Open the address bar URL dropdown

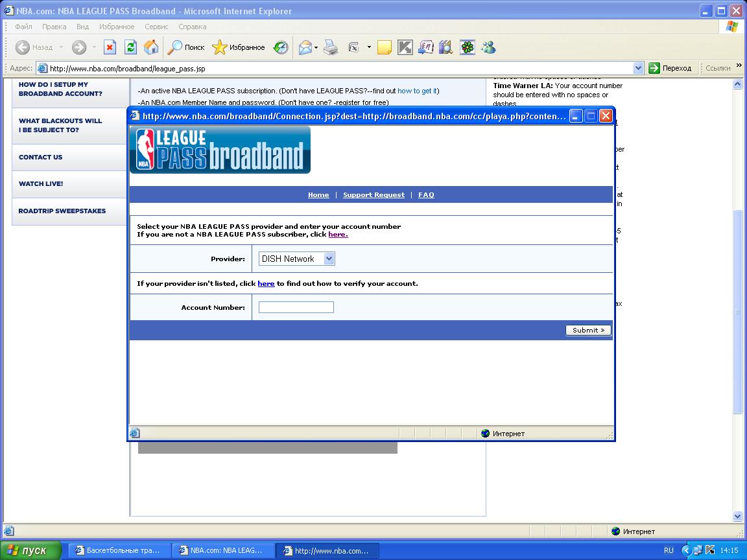[x=638, y=68]
